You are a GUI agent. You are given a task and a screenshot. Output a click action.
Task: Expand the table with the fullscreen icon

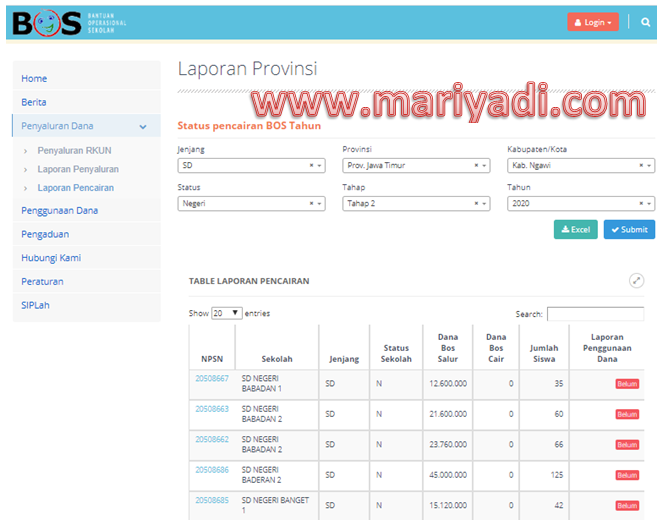(636, 280)
